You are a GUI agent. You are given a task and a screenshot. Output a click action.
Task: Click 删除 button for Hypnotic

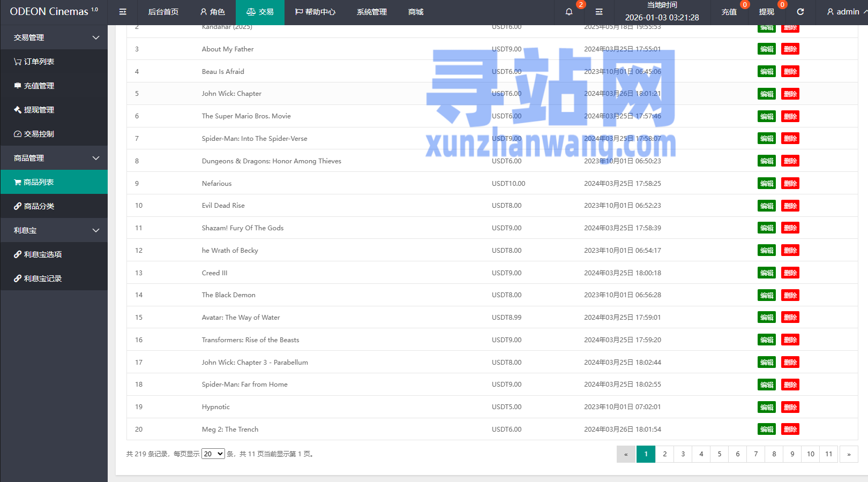point(790,407)
